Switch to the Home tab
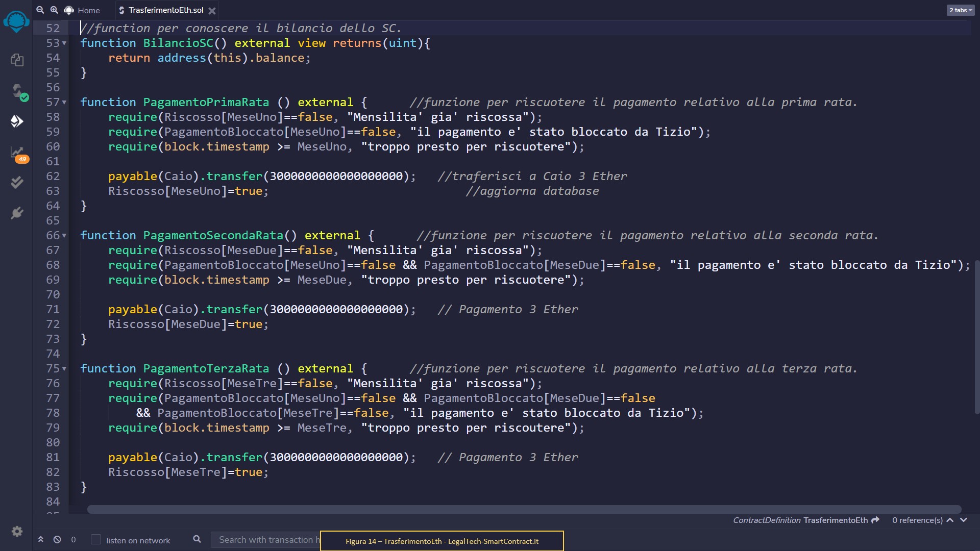The width and height of the screenshot is (980, 551). [82, 10]
